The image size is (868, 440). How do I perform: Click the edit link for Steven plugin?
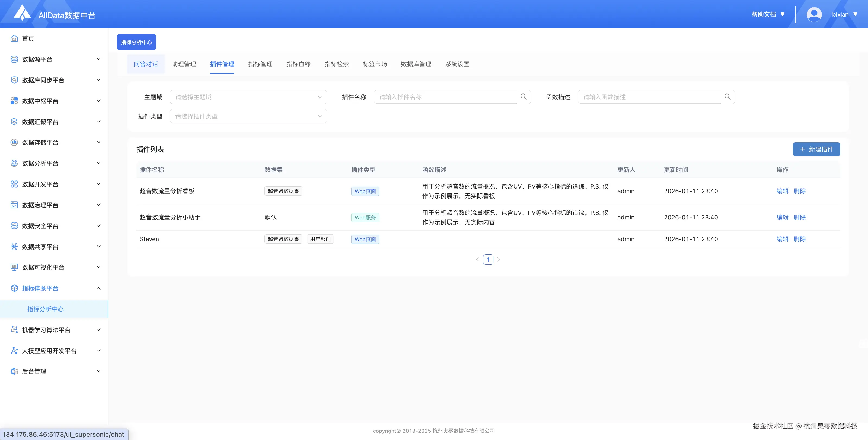point(782,239)
